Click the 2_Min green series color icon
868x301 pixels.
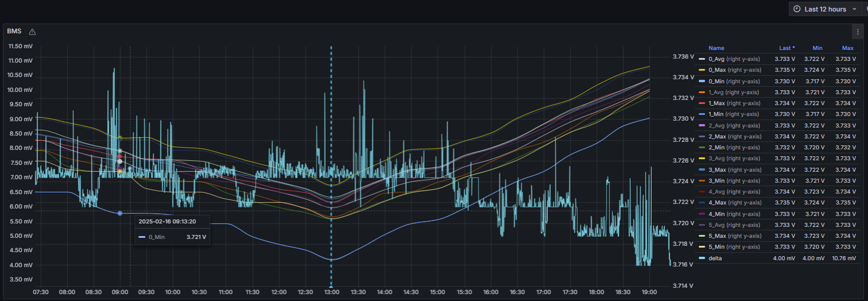[x=703, y=148]
